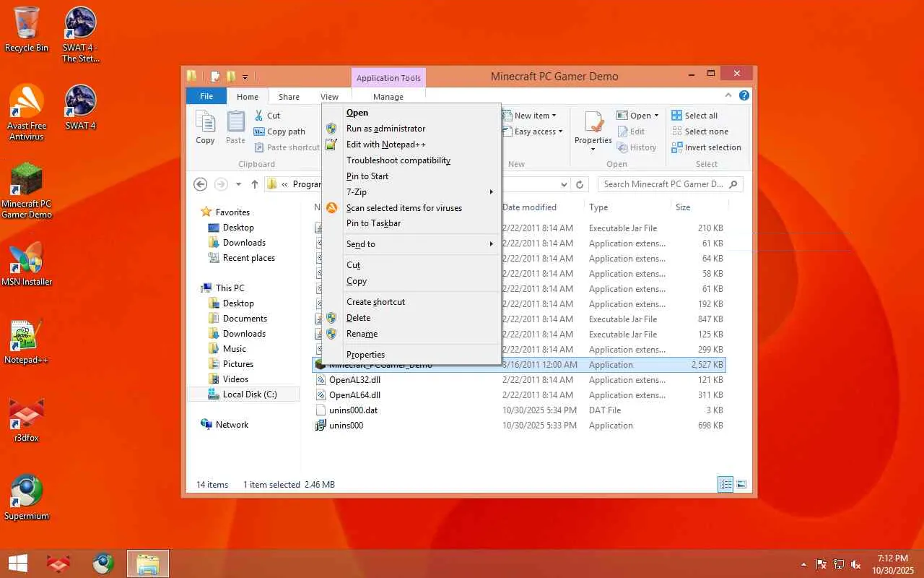The image size is (924, 578).
Task: Go up one folder level
Action: (x=255, y=184)
